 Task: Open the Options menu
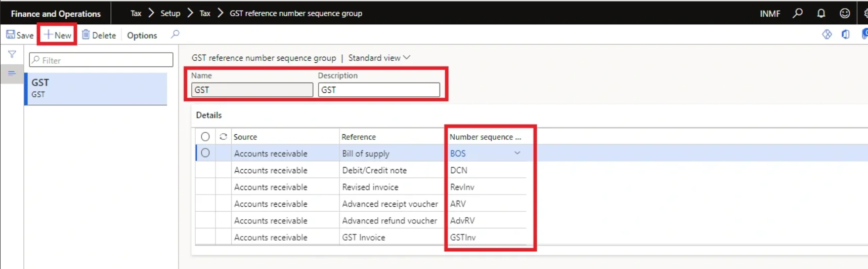pos(142,35)
